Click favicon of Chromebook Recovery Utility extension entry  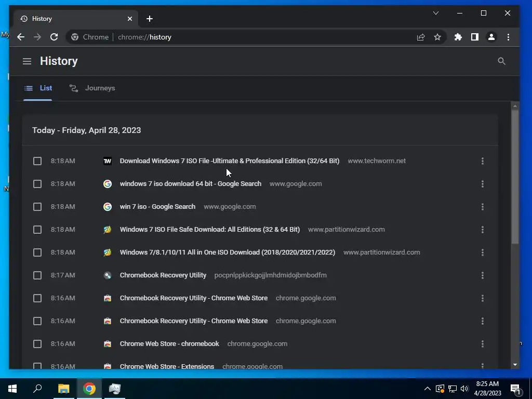pyautogui.click(x=107, y=275)
